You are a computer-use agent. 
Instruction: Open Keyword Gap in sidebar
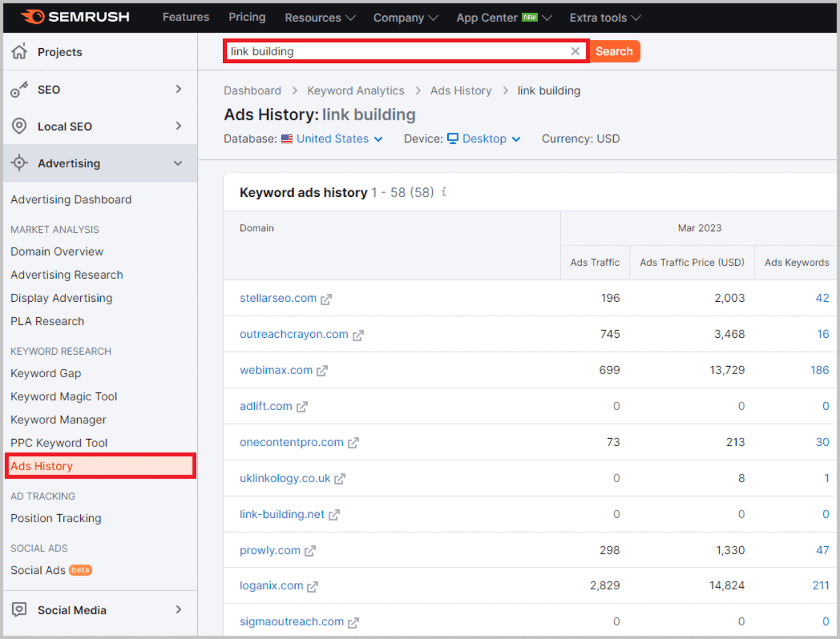(x=46, y=373)
